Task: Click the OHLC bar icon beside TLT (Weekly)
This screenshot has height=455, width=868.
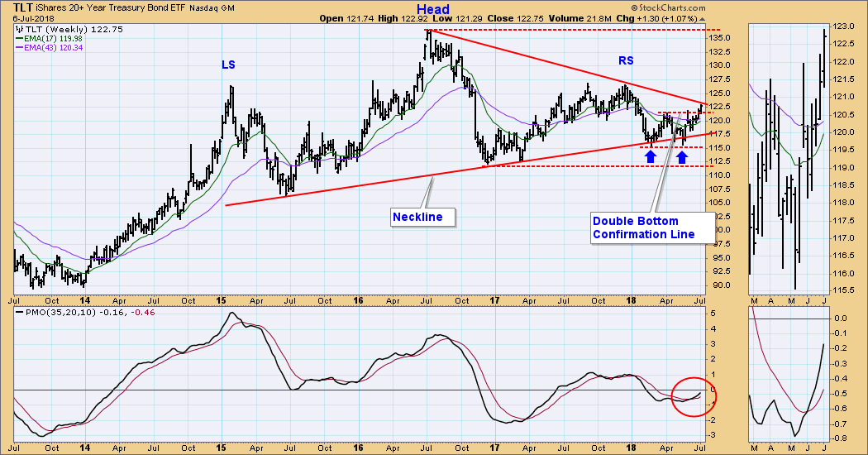Action: tap(19, 30)
